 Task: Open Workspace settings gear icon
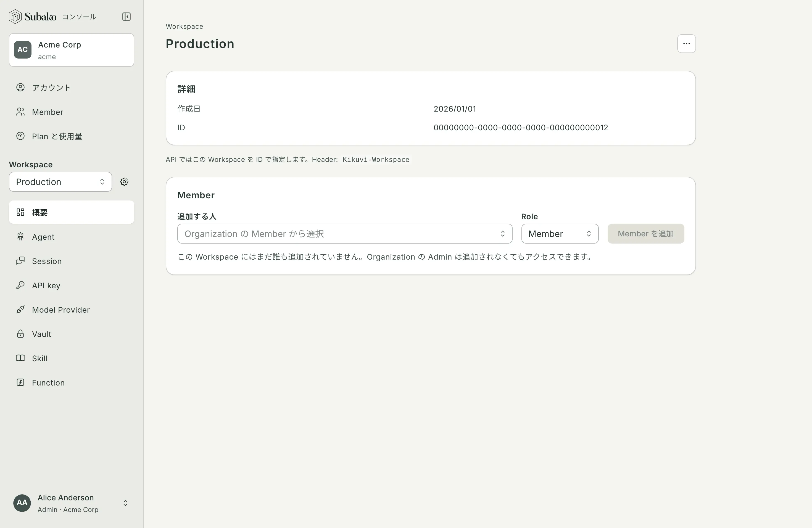pyautogui.click(x=124, y=181)
